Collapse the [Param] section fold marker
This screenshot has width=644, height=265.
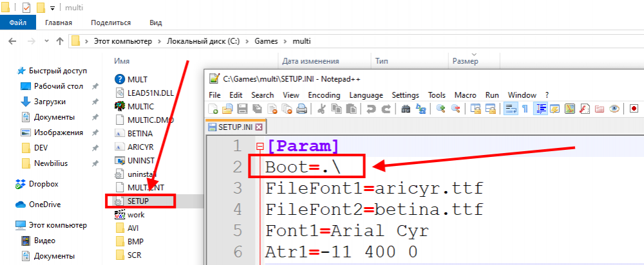(x=260, y=146)
